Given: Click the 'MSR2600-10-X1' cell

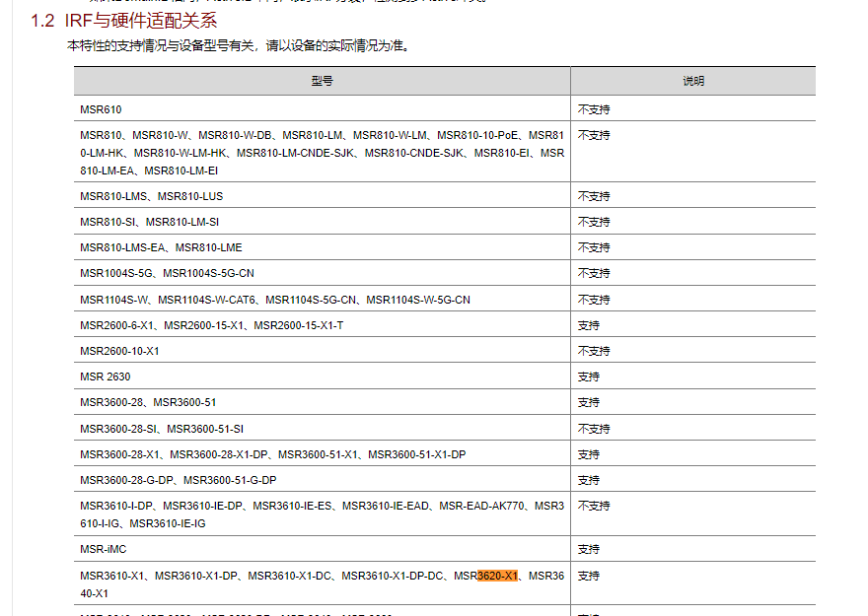Looking at the screenshot, I should coord(323,351).
